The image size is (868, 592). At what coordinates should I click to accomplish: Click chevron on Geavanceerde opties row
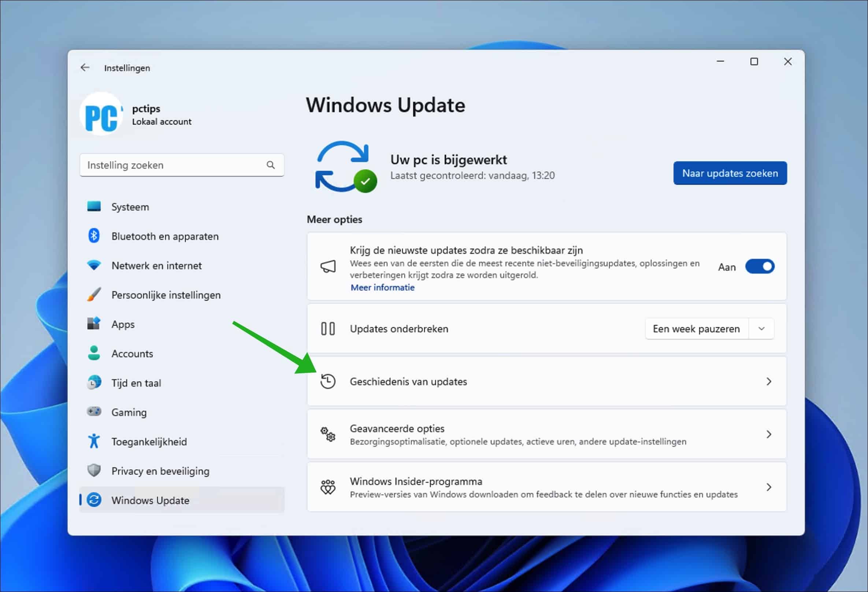(x=769, y=434)
